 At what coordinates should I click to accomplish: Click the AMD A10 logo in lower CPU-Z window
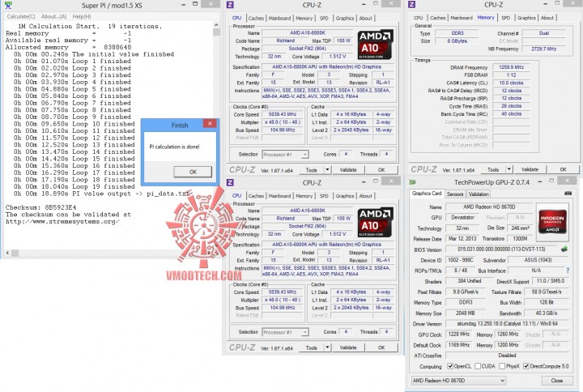(376, 223)
